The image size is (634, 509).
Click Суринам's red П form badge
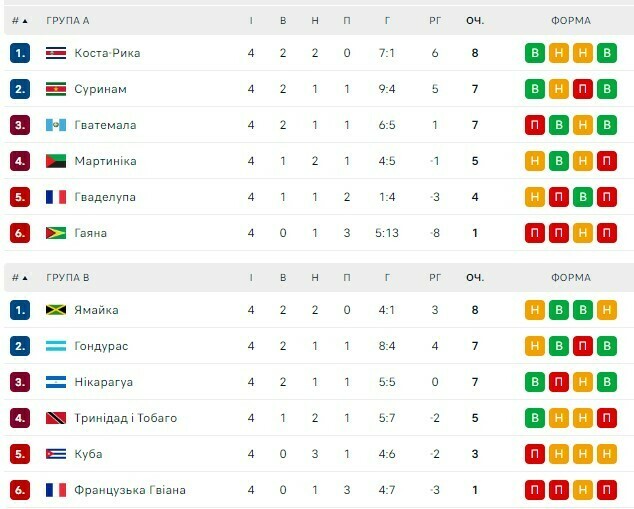(583, 89)
